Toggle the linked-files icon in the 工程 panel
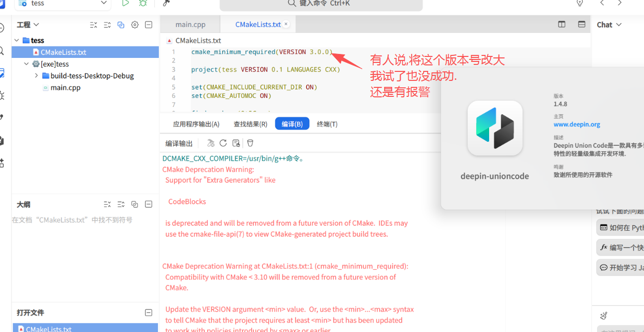The height and width of the screenshot is (332, 644). pyautogui.click(x=120, y=25)
